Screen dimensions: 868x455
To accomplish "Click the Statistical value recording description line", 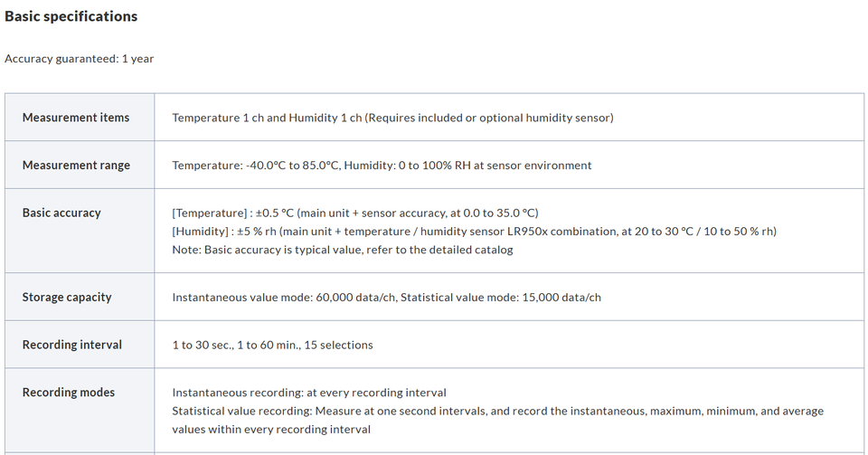I will [x=498, y=411].
